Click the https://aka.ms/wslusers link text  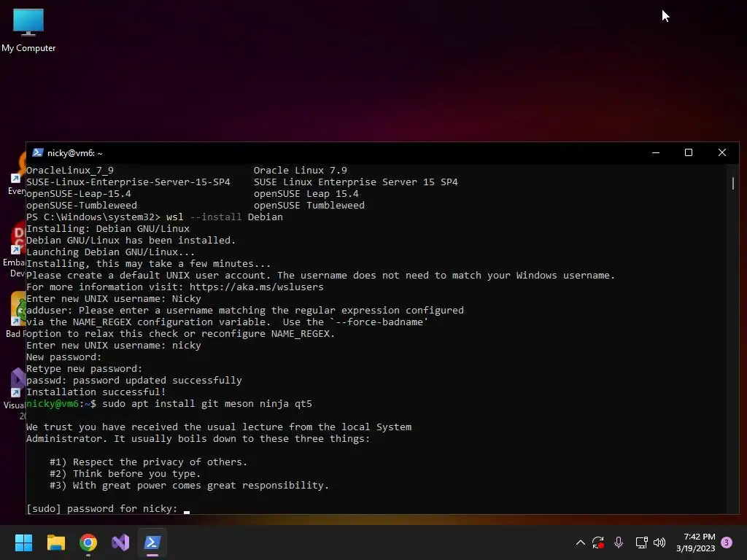coord(256,287)
